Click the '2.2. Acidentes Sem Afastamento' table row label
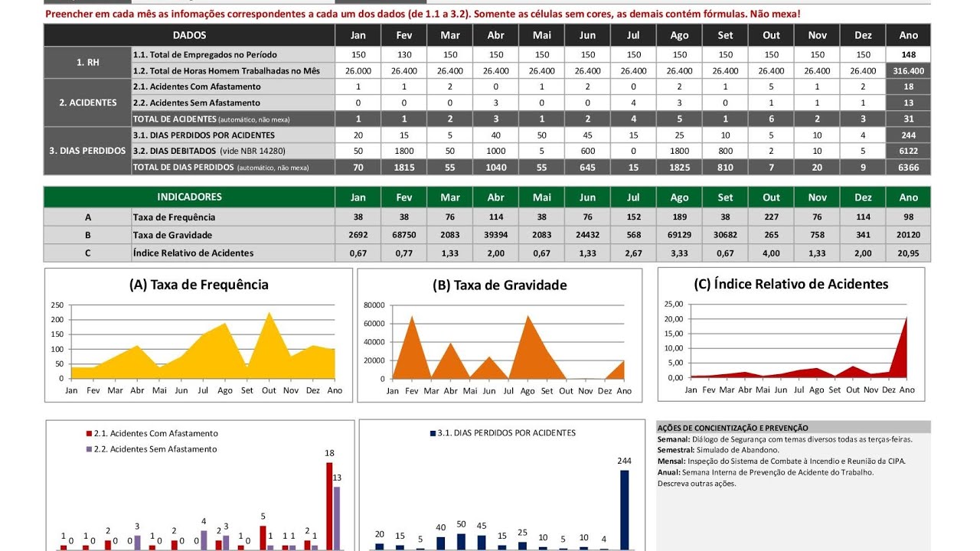 (x=234, y=103)
